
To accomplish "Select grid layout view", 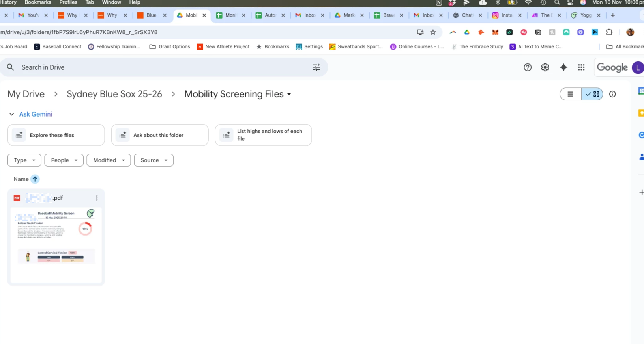I will tap(593, 94).
